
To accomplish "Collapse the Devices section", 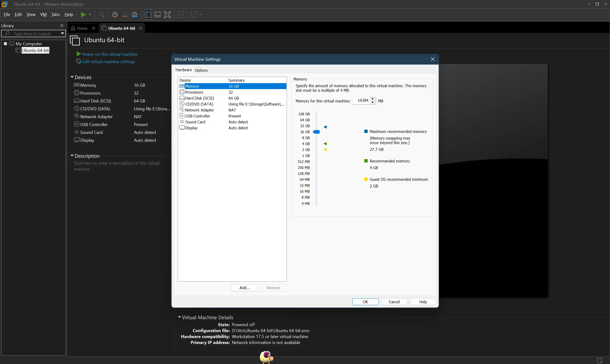I will point(72,77).
